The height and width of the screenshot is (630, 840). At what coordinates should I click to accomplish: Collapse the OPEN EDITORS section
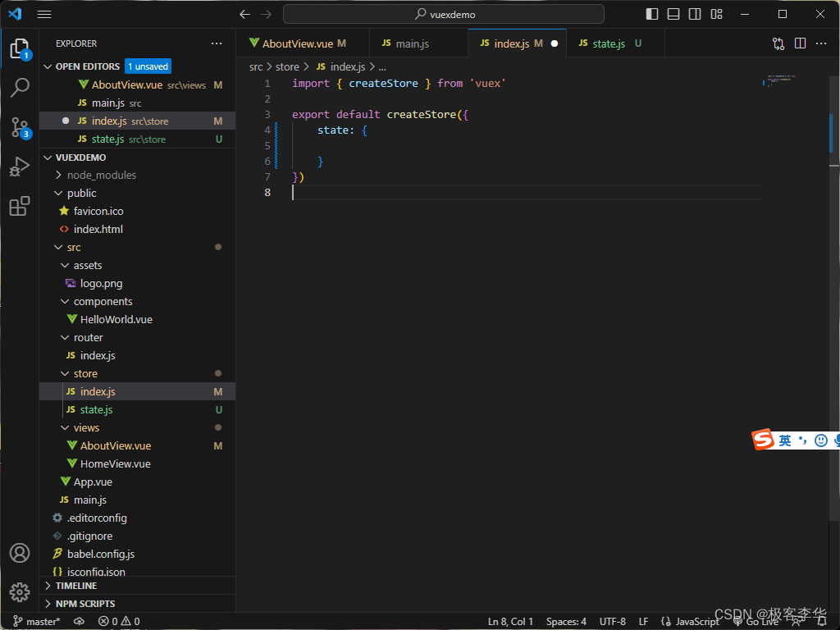click(87, 66)
